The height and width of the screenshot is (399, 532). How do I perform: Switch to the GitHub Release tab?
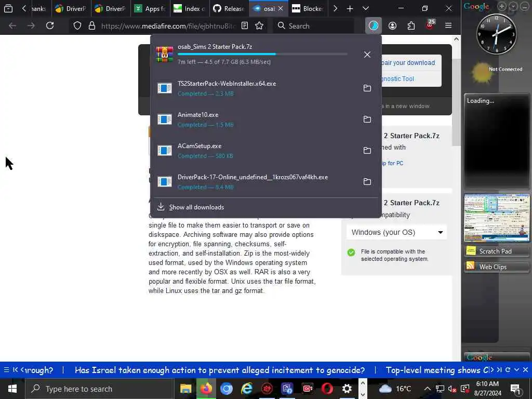click(x=229, y=8)
